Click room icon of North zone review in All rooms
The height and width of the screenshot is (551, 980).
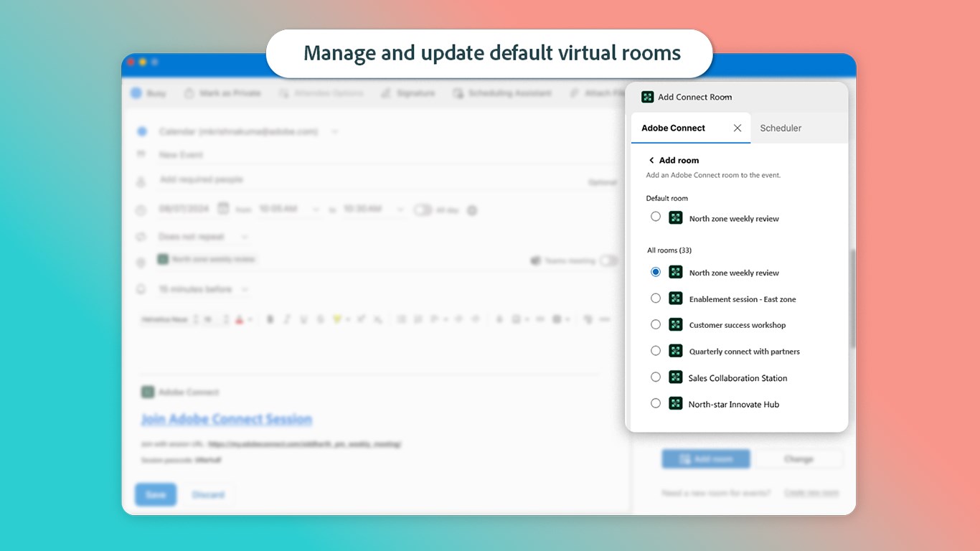click(675, 272)
